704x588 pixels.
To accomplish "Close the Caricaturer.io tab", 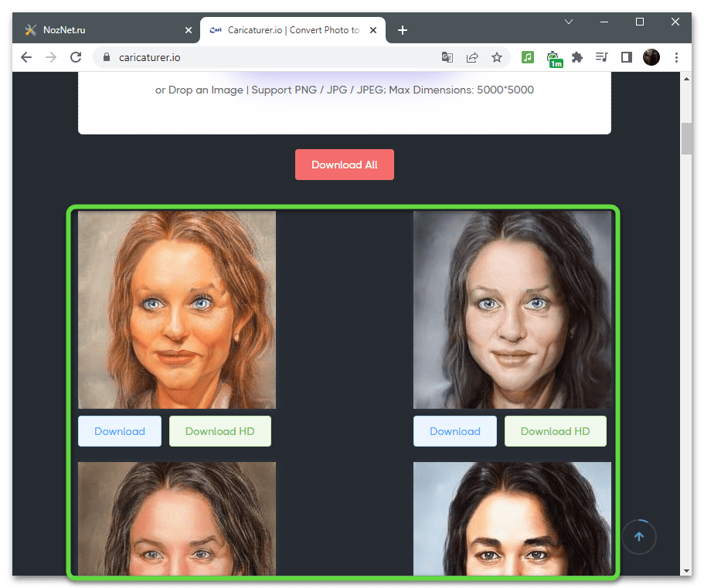I will (x=373, y=30).
